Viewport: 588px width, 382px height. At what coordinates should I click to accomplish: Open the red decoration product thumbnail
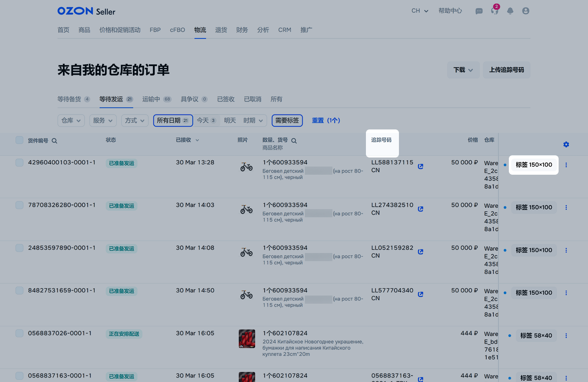pos(247,339)
